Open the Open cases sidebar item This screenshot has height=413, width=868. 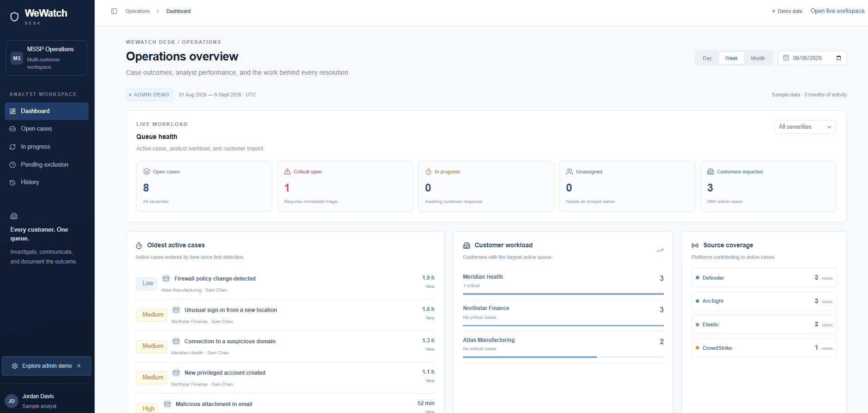47,129
